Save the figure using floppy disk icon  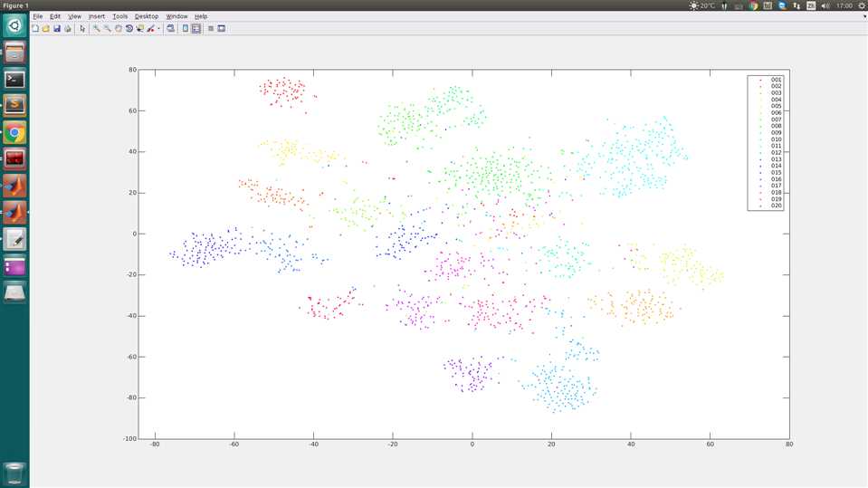57,28
